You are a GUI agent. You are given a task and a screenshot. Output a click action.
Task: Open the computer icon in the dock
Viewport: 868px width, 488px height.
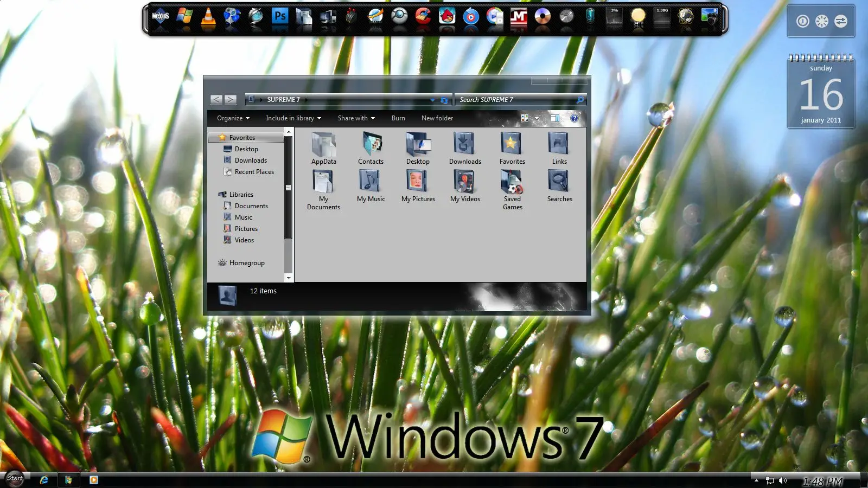tap(328, 17)
